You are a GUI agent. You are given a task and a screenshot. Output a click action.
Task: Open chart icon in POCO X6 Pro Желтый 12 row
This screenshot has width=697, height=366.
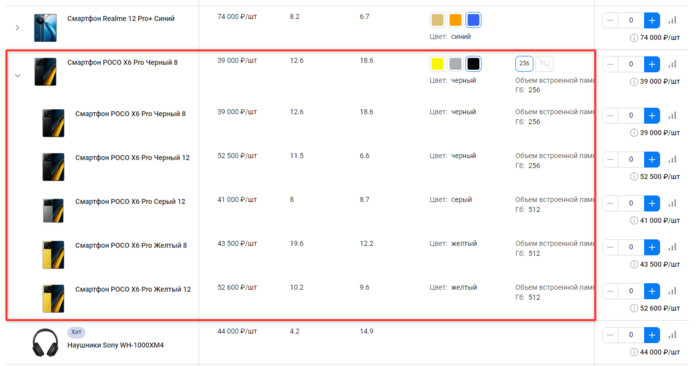tap(673, 291)
